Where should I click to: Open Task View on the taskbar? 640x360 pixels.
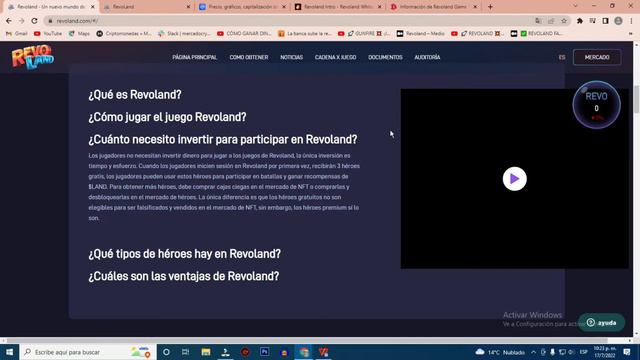[x=185, y=352]
